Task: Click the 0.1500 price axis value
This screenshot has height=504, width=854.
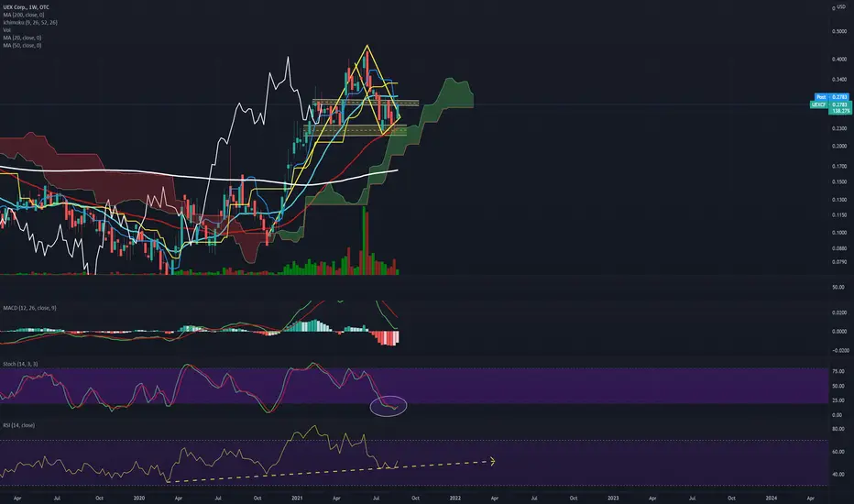Action: tap(839, 182)
